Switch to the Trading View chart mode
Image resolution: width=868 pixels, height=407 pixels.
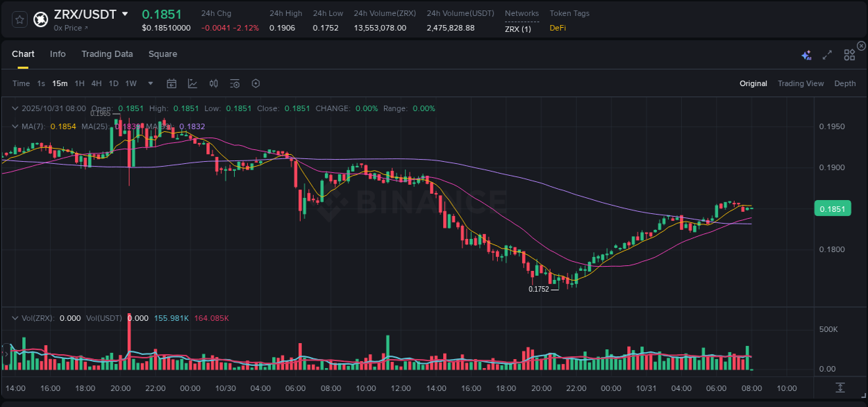click(801, 83)
